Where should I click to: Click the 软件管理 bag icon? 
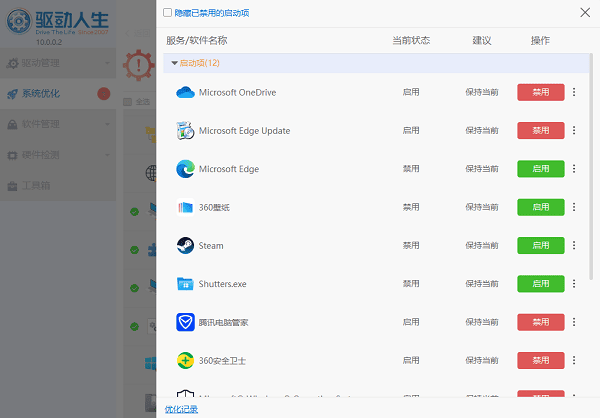point(13,124)
